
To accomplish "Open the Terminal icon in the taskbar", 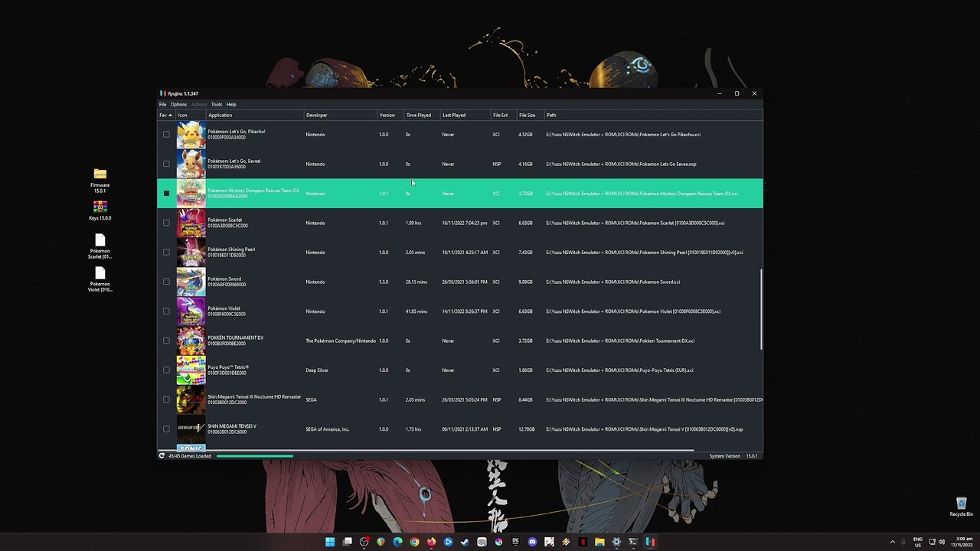I will [x=633, y=542].
